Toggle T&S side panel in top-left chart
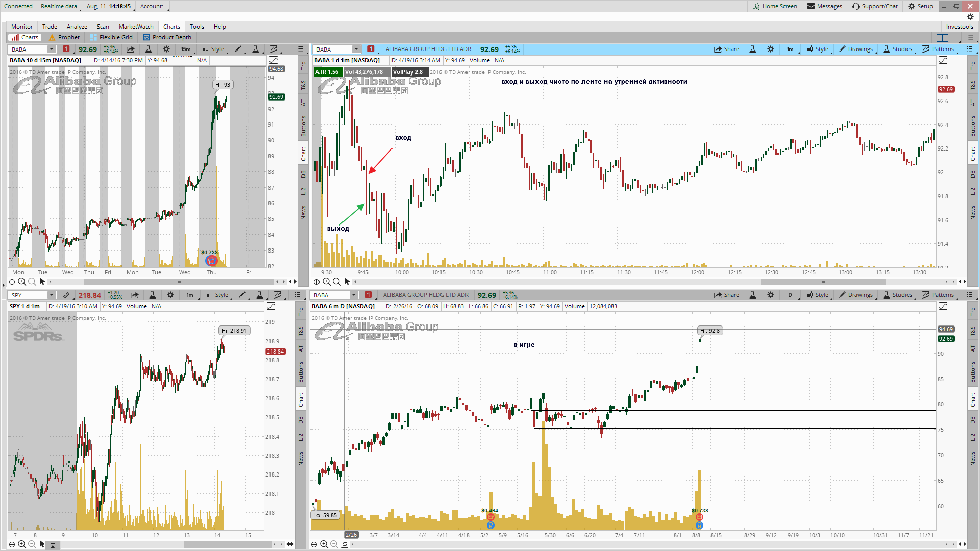This screenshot has height=551, width=980. (303, 85)
